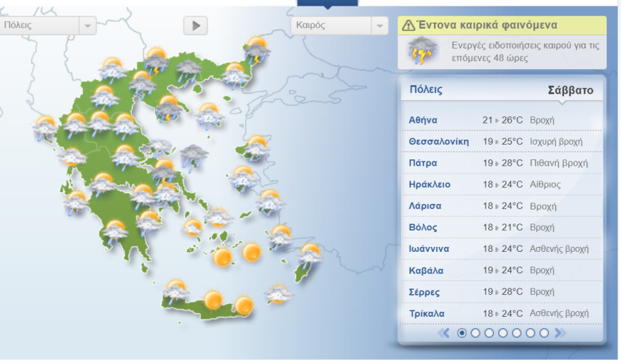This screenshot has width=621, height=364.
Task: Open the Καιρός dropdown above the map
Action: [x=339, y=25]
